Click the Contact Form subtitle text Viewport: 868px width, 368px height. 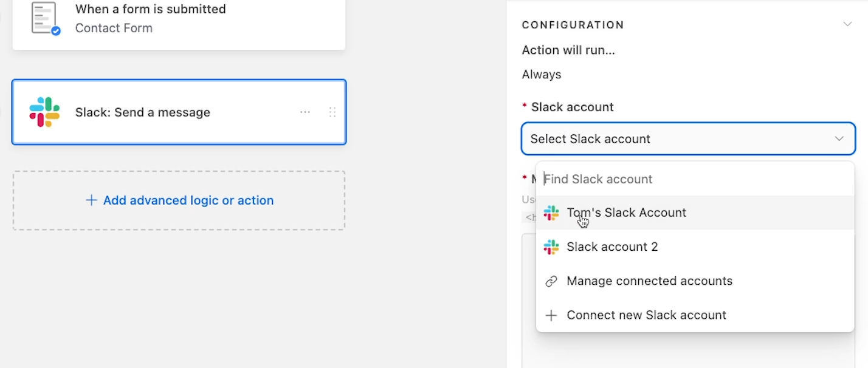114,28
